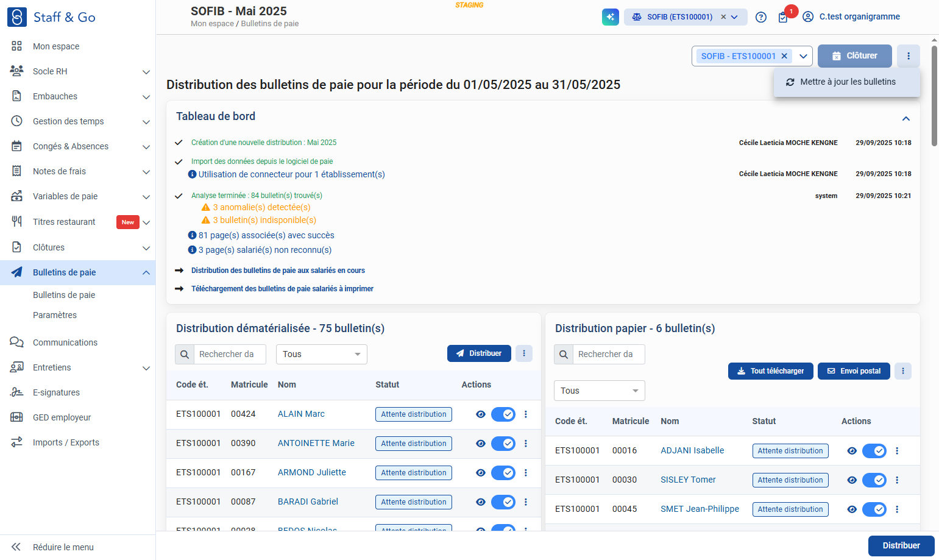This screenshot has width=939, height=560.
Task: Open row options for ALAIN Marc
Action: click(526, 414)
